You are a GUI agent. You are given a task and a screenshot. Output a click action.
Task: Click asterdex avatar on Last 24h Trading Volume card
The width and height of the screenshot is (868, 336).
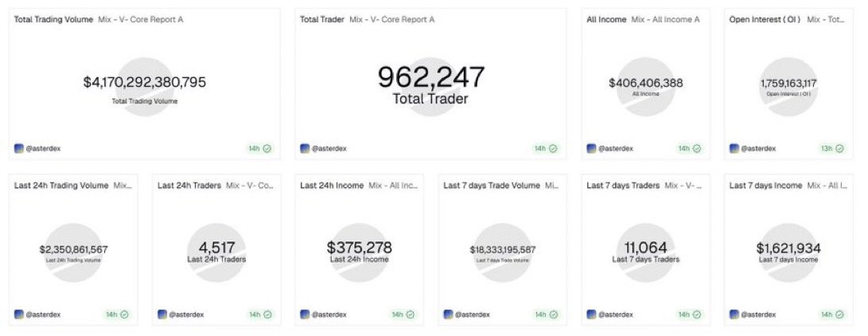click(x=19, y=315)
